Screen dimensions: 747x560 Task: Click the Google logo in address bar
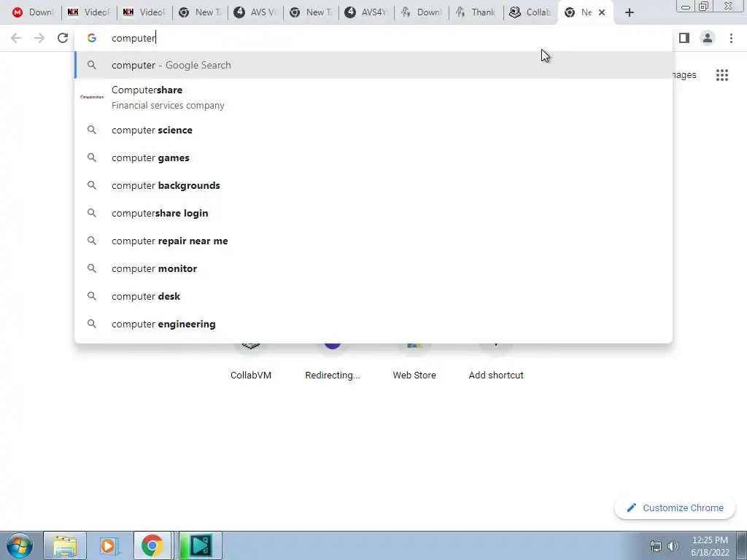tap(92, 38)
